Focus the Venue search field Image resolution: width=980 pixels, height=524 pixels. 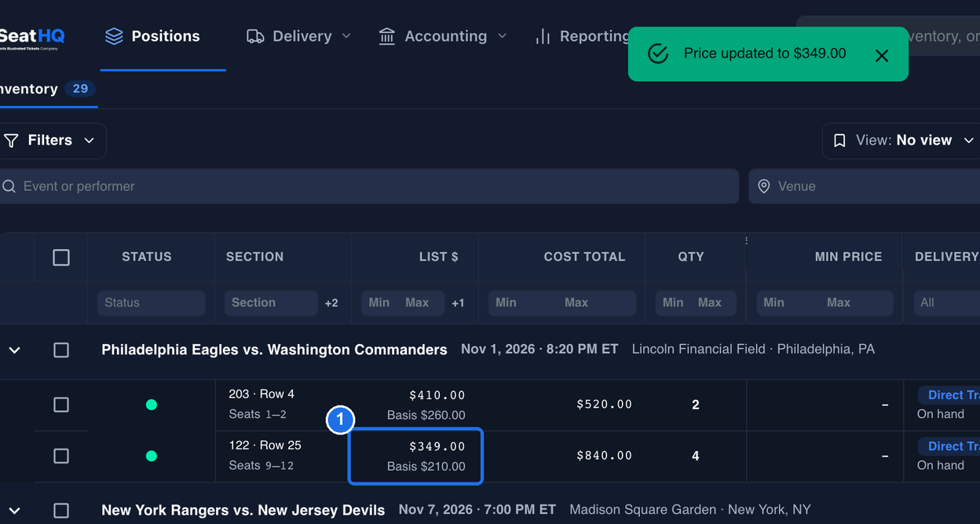(864, 186)
